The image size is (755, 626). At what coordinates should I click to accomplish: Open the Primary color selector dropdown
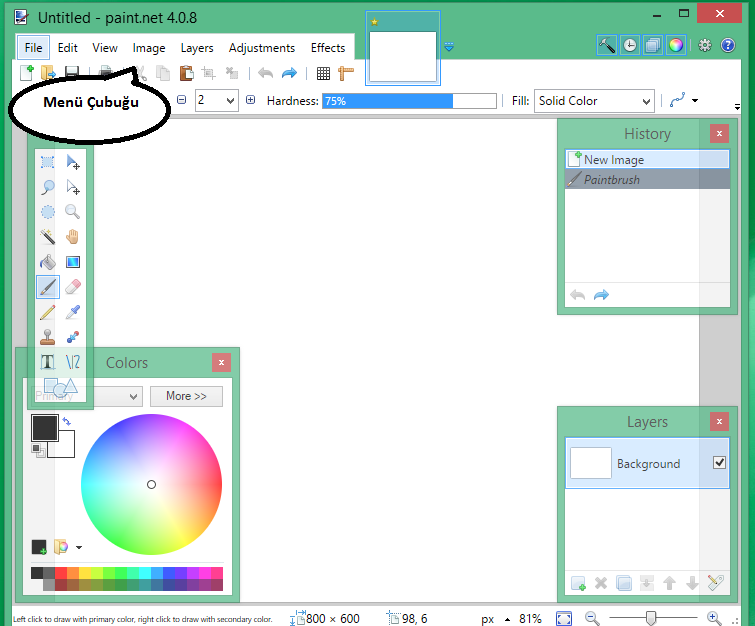[x=133, y=397]
